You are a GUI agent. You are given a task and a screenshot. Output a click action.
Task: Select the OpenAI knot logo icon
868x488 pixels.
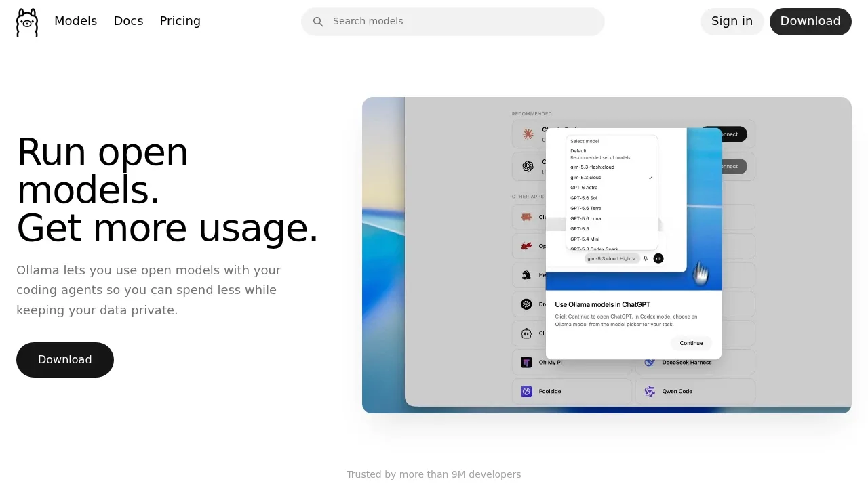coord(528,166)
